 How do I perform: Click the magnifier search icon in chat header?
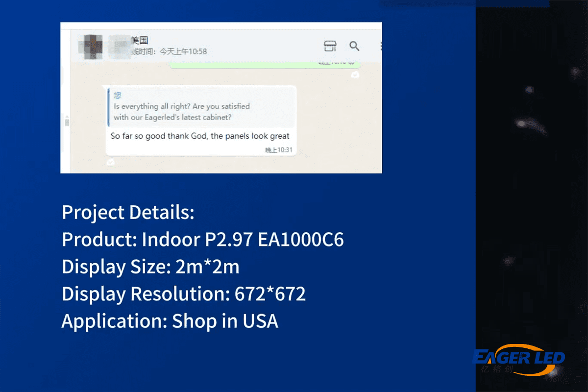click(x=354, y=46)
